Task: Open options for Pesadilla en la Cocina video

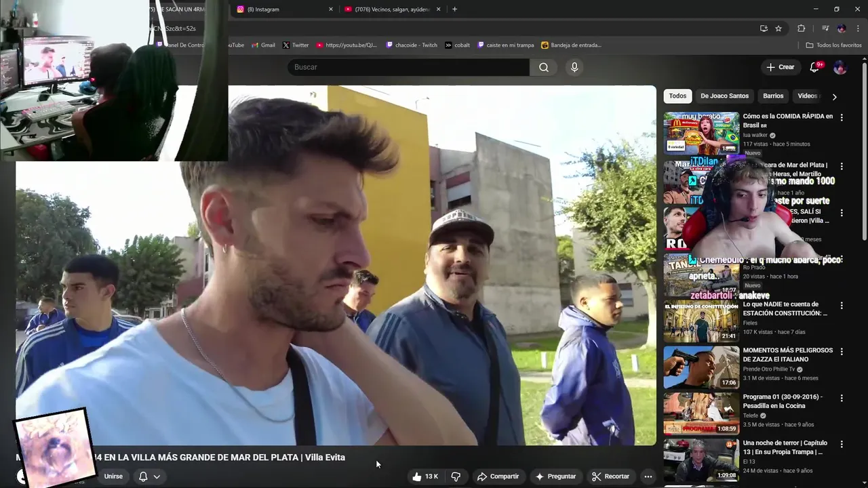Action: click(x=842, y=398)
